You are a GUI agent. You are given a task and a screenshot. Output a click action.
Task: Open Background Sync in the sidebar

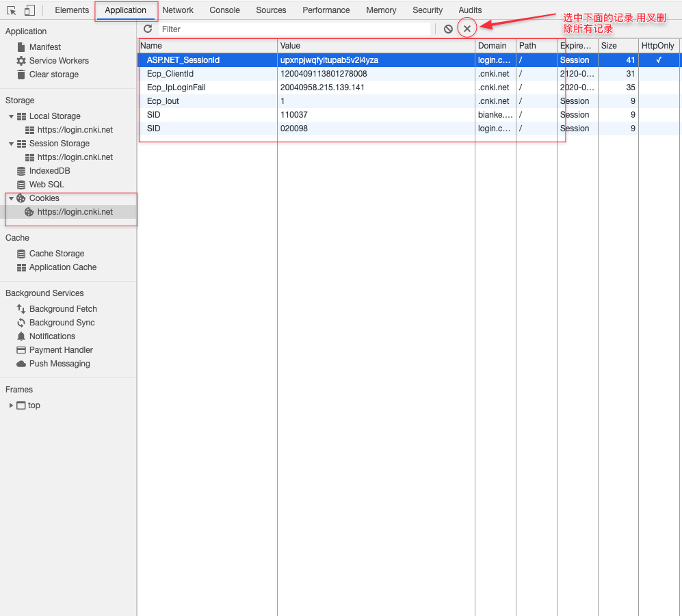pos(62,323)
